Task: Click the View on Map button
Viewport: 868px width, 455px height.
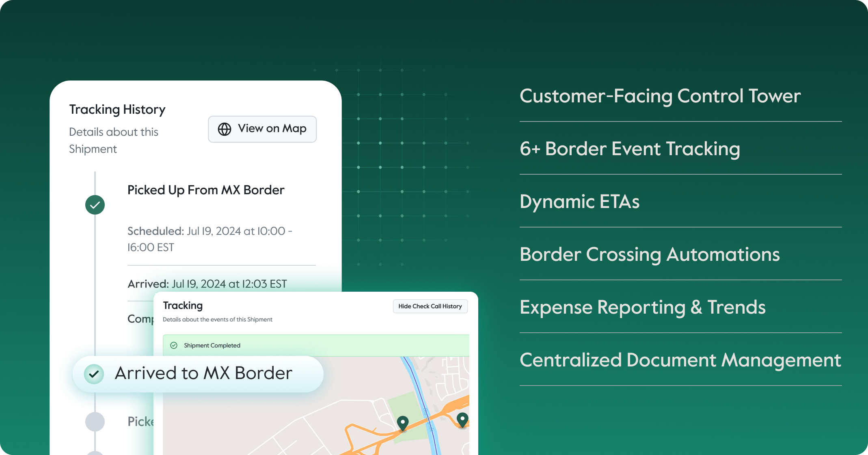Action: tap(262, 129)
